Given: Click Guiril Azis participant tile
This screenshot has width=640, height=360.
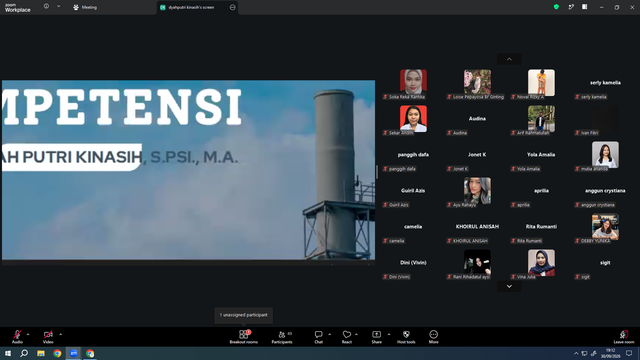Looking at the screenshot, I should click(x=413, y=192).
